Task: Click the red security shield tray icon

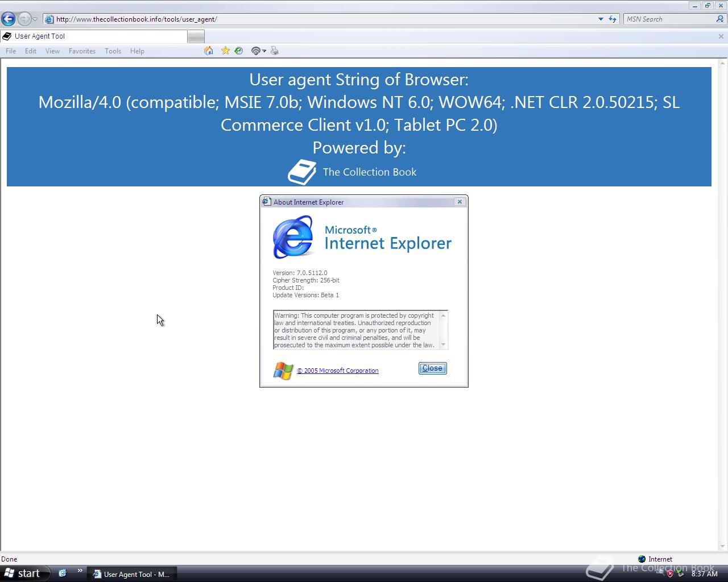Action: [671, 573]
